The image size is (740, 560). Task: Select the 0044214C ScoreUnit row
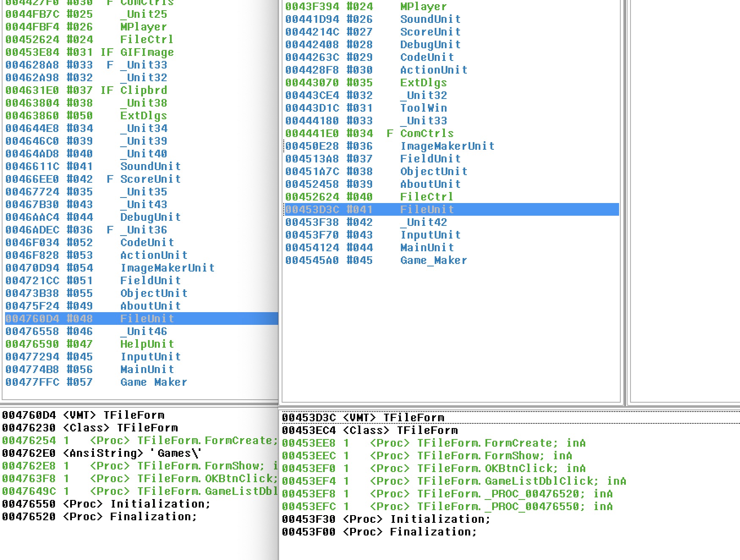point(452,32)
